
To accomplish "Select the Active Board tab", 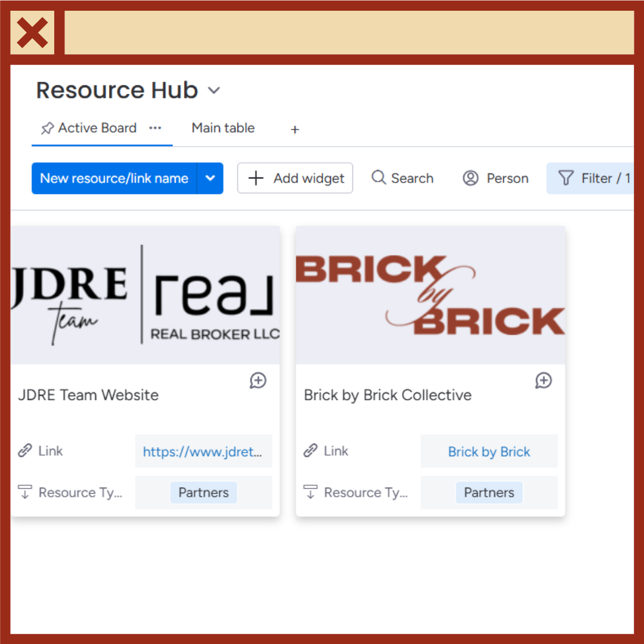I will 97,128.
